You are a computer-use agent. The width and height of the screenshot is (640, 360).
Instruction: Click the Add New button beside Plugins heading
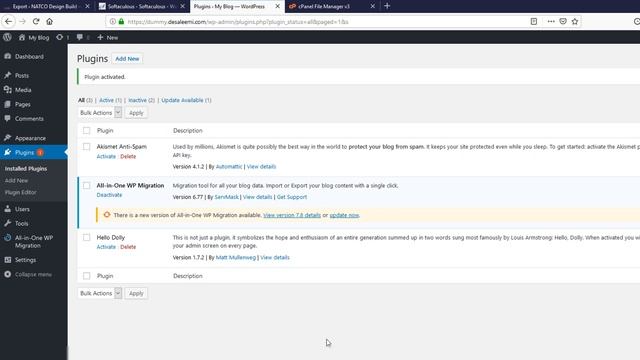pos(127,59)
